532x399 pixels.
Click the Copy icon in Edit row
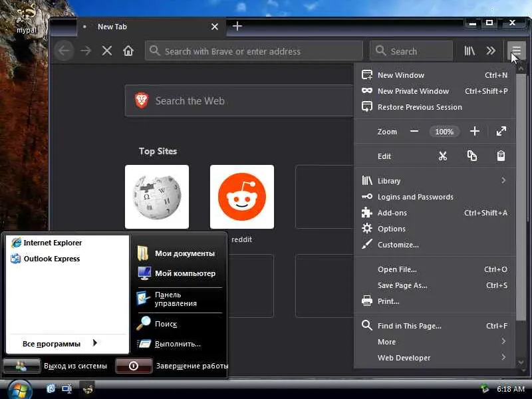click(472, 156)
